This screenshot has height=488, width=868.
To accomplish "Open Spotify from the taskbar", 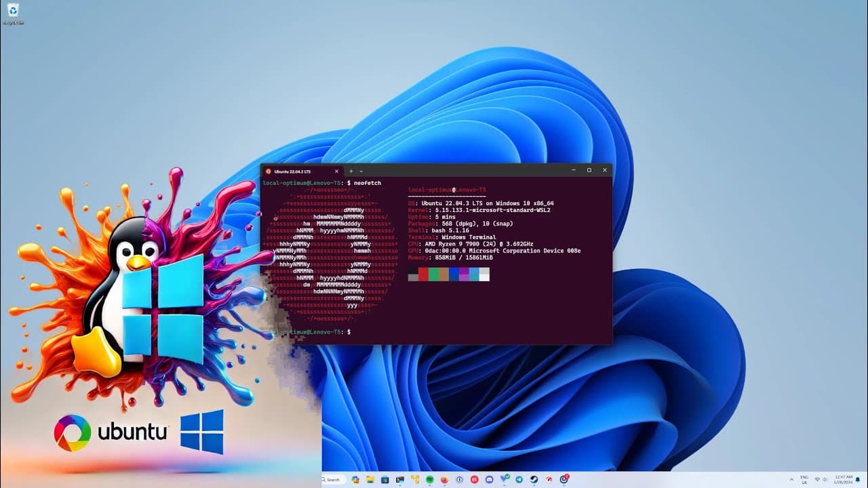I will [429, 479].
